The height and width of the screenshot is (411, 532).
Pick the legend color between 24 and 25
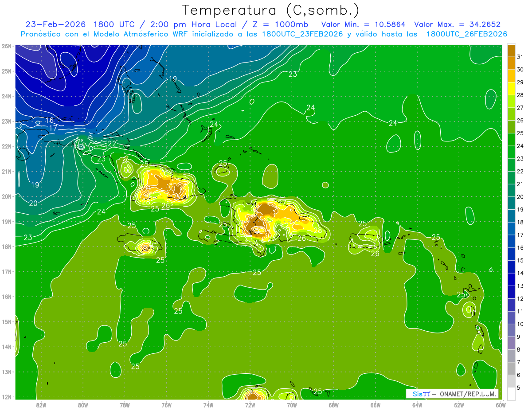click(511, 140)
